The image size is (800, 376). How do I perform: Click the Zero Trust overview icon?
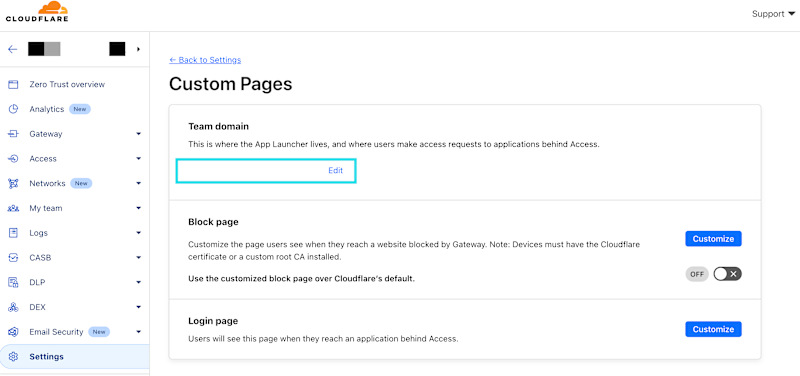click(x=13, y=84)
